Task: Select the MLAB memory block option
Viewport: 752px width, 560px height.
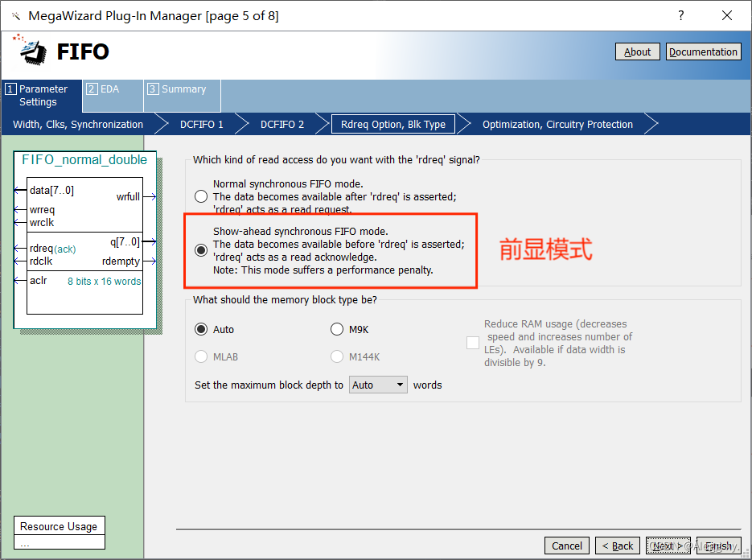Action: tap(201, 356)
